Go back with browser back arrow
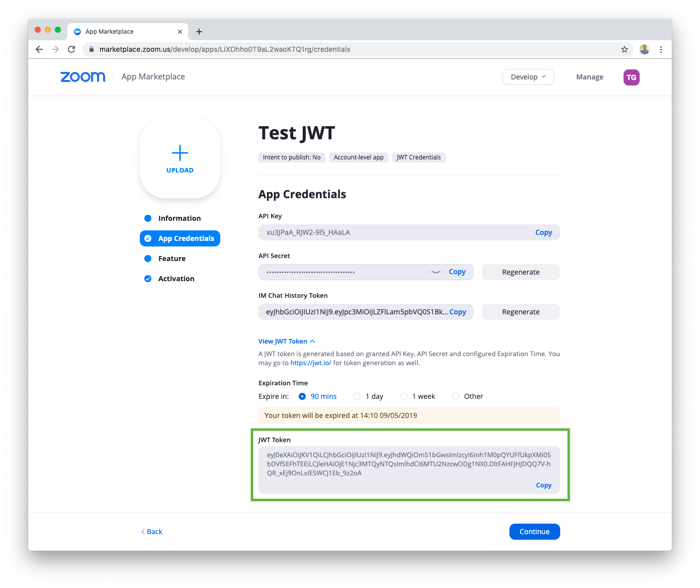The height and width of the screenshot is (588, 700). pyautogui.click(x=39, y=49)
